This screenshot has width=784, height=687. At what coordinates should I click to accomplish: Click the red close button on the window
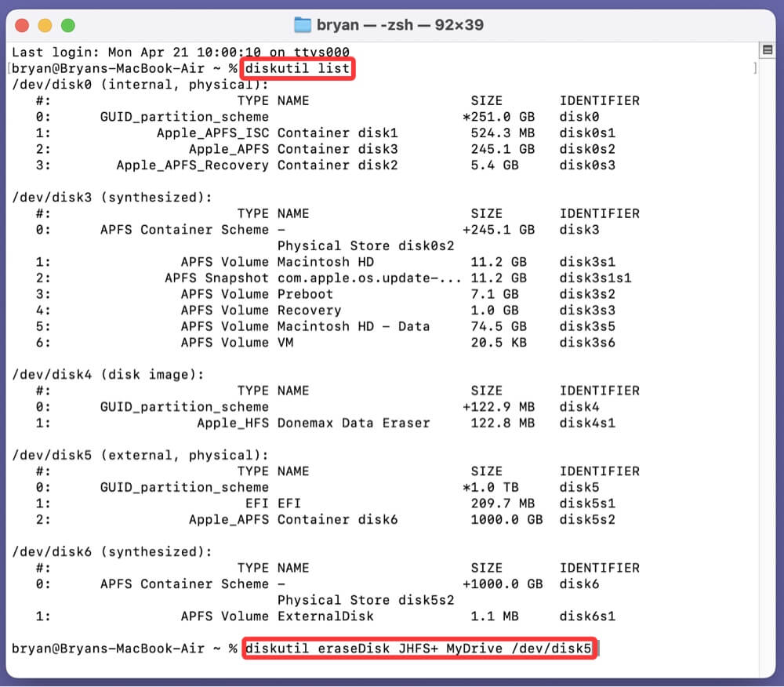tap(20, 24)
